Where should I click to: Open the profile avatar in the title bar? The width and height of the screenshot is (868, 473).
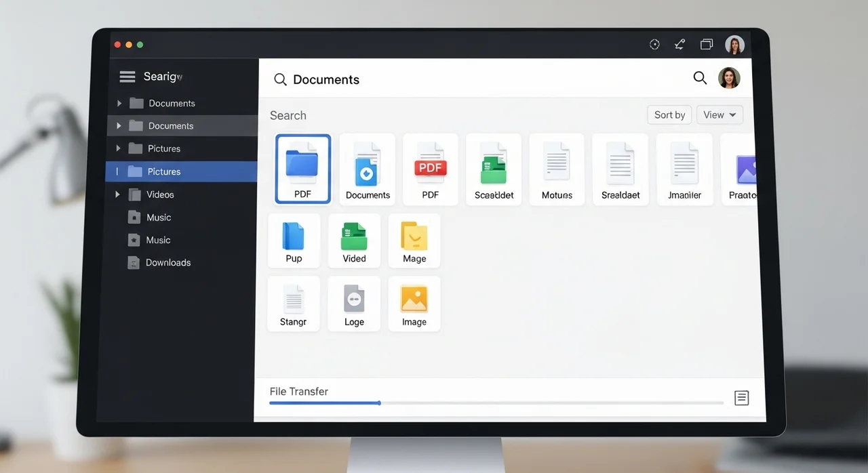[734, 45]
